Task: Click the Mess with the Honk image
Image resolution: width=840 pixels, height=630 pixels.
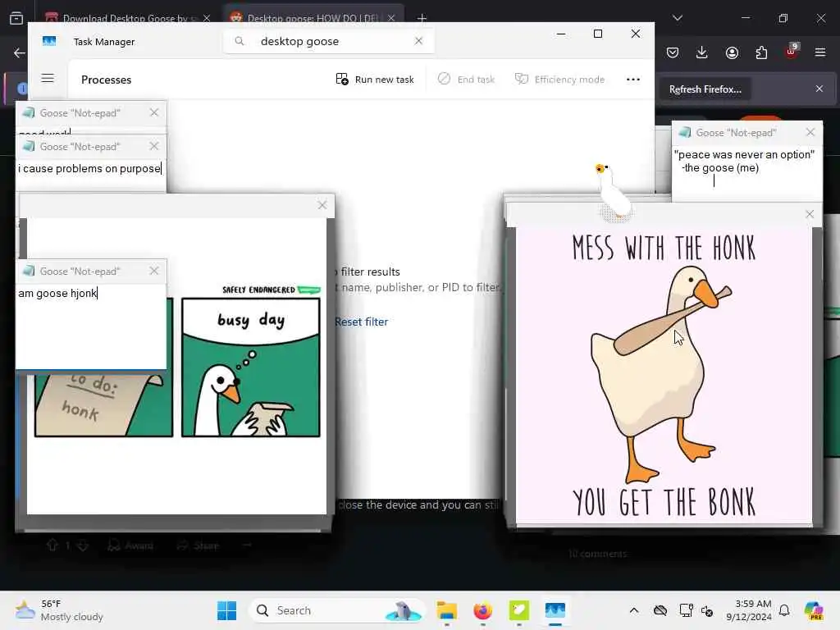Action: tap(664, 375)
